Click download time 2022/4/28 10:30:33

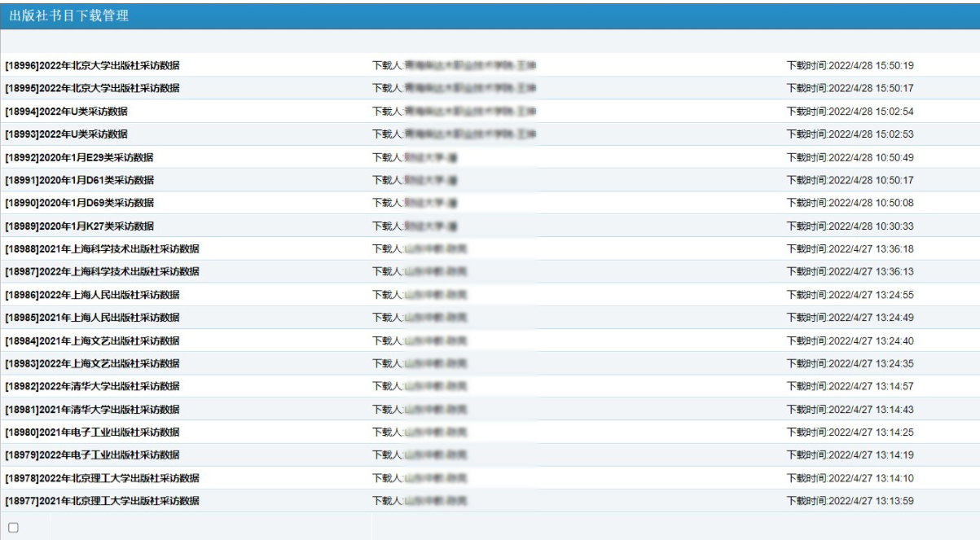coord(850,226)
